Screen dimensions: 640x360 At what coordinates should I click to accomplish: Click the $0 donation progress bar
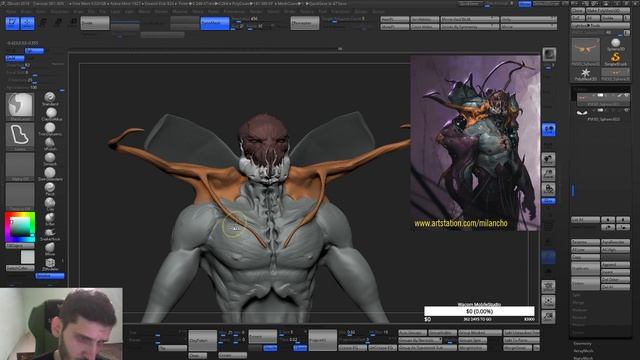click(479, 311)
